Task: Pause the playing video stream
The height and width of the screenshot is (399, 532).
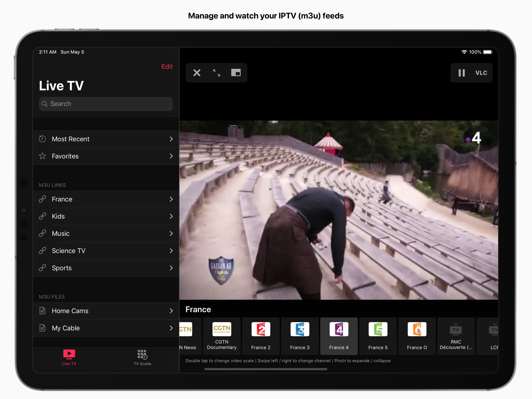Action: 461,73
